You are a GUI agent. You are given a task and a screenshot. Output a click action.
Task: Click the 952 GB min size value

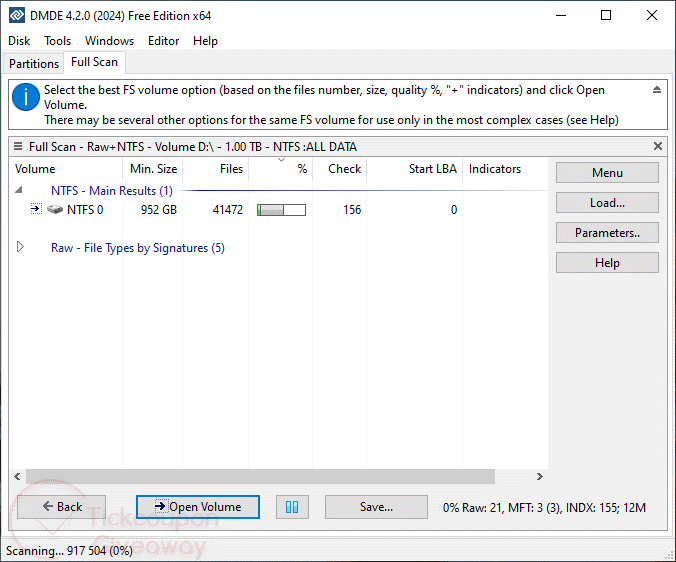coord(159,210)
